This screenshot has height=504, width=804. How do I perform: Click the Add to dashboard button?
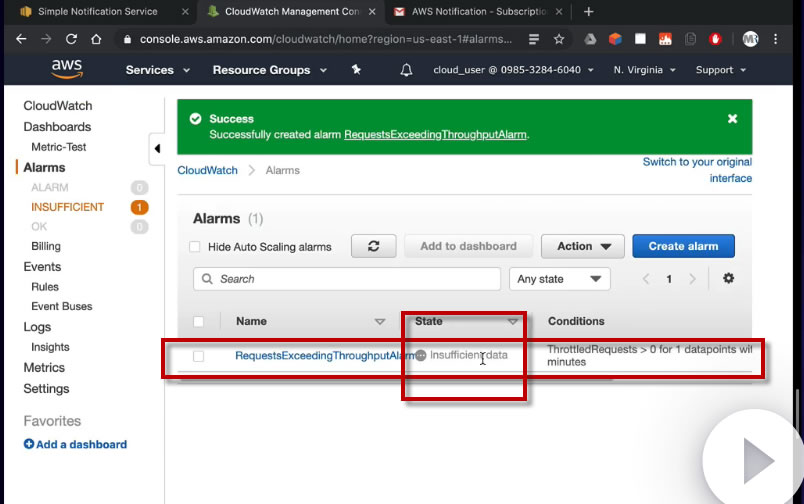[468, 246]
